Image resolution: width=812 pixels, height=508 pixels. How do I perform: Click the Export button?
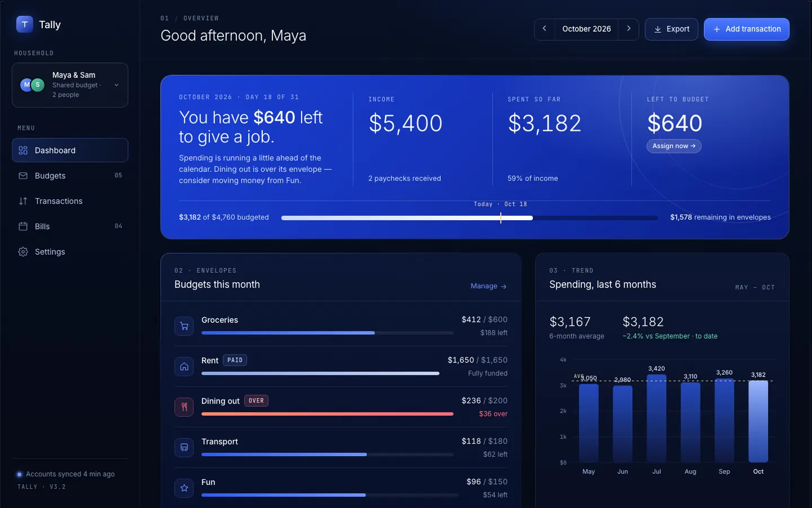point(672,29)
